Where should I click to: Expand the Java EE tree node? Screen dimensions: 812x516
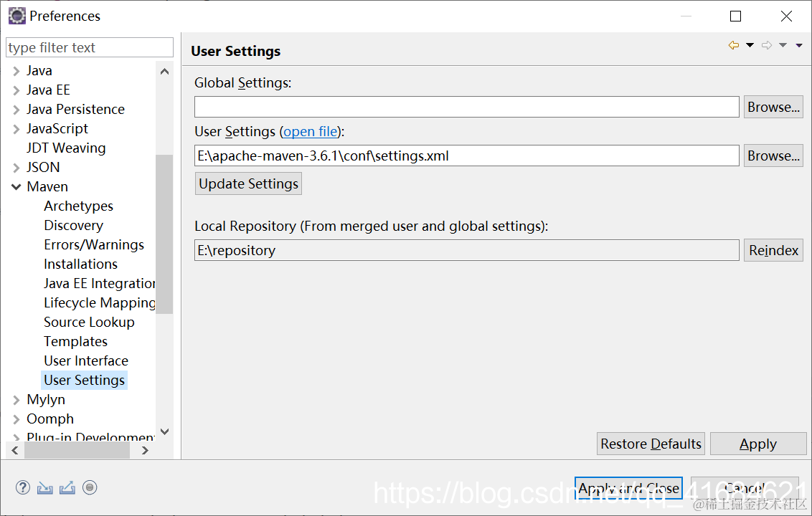(x=16, y=90)
